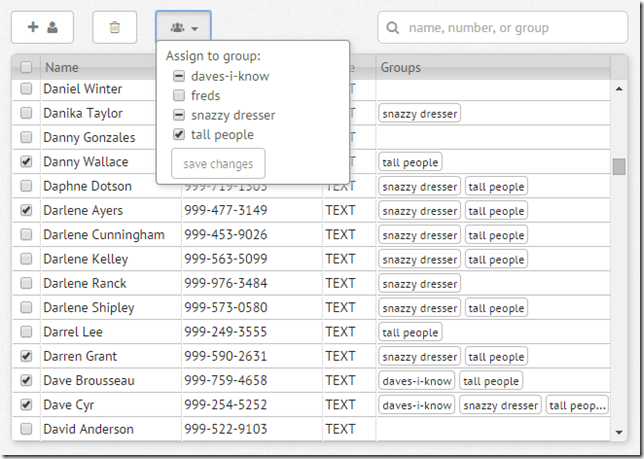This screenshot has width=644, height=459.
Task: Select Daphne Dotson's row checkbox
Action: point(26,186)
